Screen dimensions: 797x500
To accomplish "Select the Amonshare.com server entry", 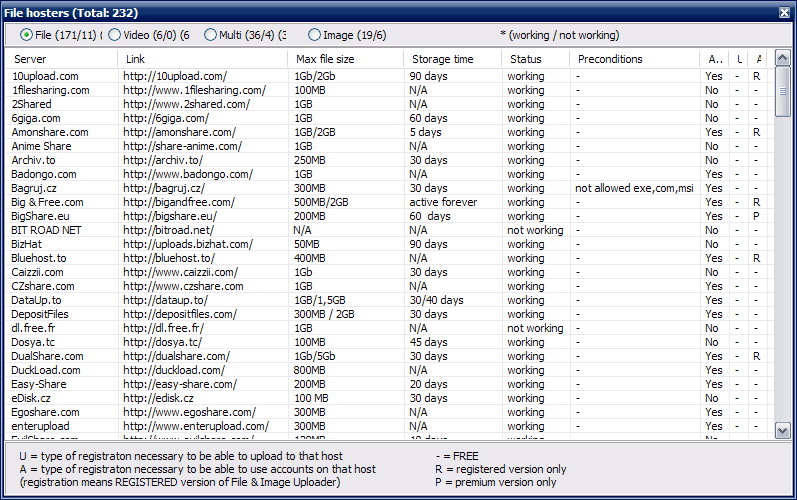I will tap(50, 132).
